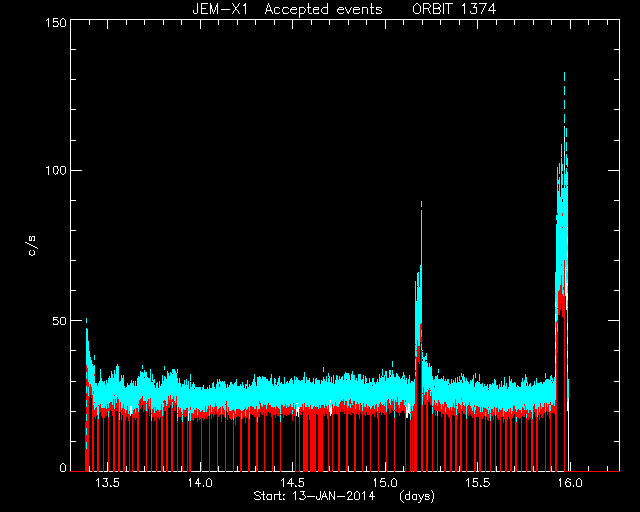This screenshot has height=512, width=640.
Task: Click the Start: 13-JAN-2014 label
Action: [x=314, y=496]
